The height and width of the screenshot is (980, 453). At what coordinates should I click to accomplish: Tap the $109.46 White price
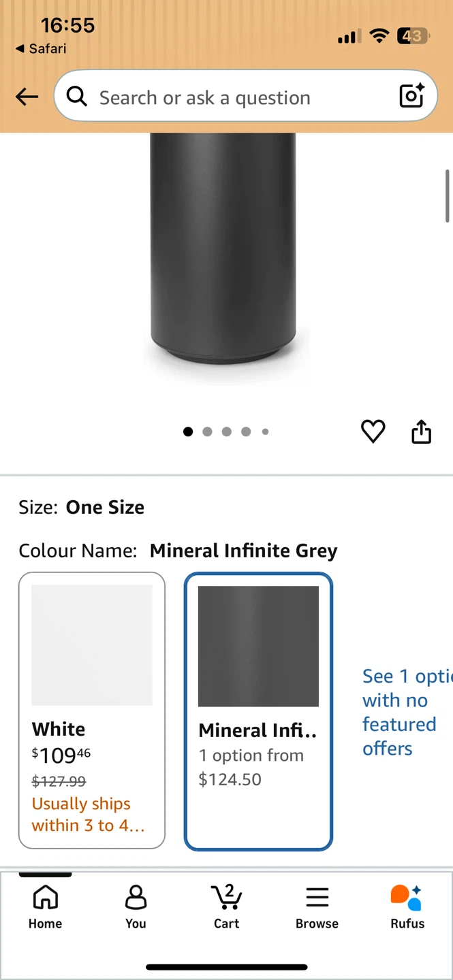(x=61, y=755)
